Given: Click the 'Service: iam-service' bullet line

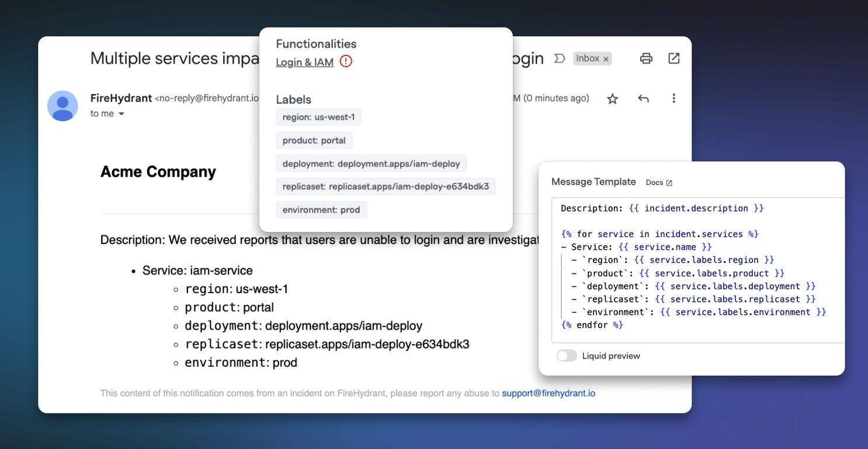Looking at the screenshot, I should point(197,270).
